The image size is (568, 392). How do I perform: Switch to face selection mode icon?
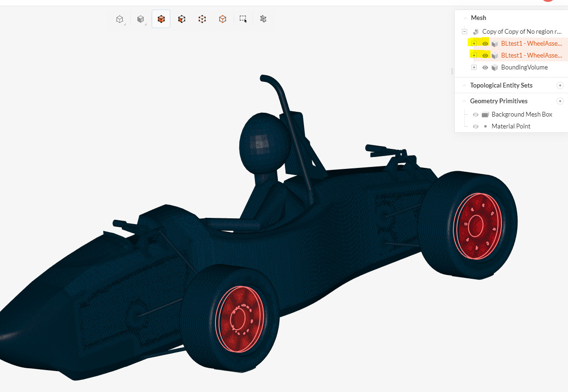point(182,19)
